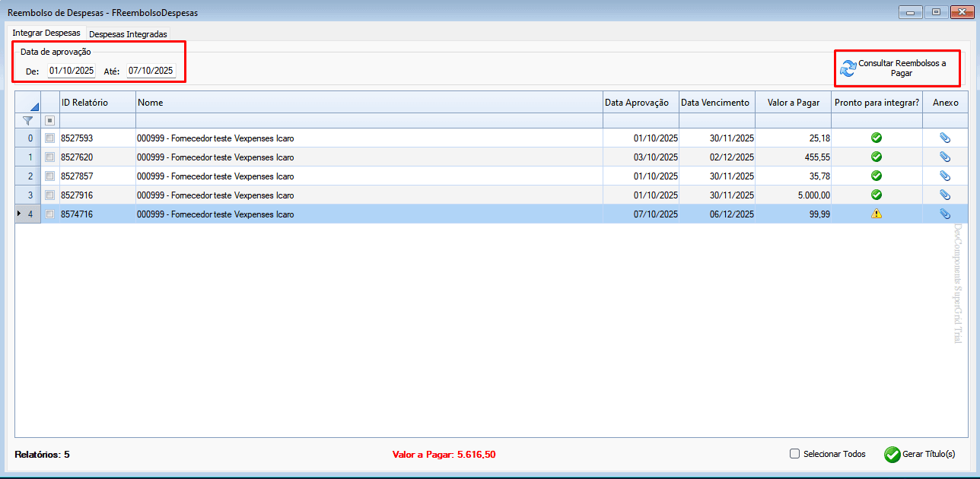Open attachment clip for report 8527857
Image resolution: width=980 pixels, height=479 pixels.
945,176
